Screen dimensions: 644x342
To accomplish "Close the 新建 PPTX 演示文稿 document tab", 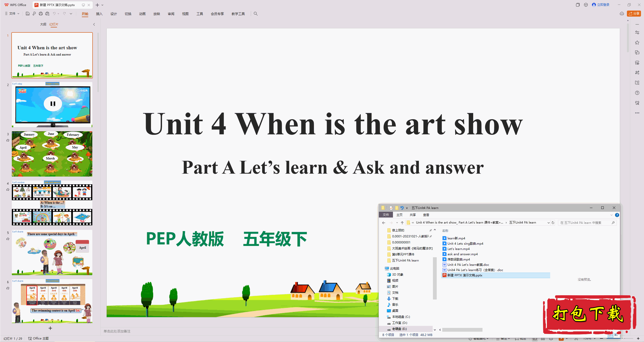I will pos(89,5).
